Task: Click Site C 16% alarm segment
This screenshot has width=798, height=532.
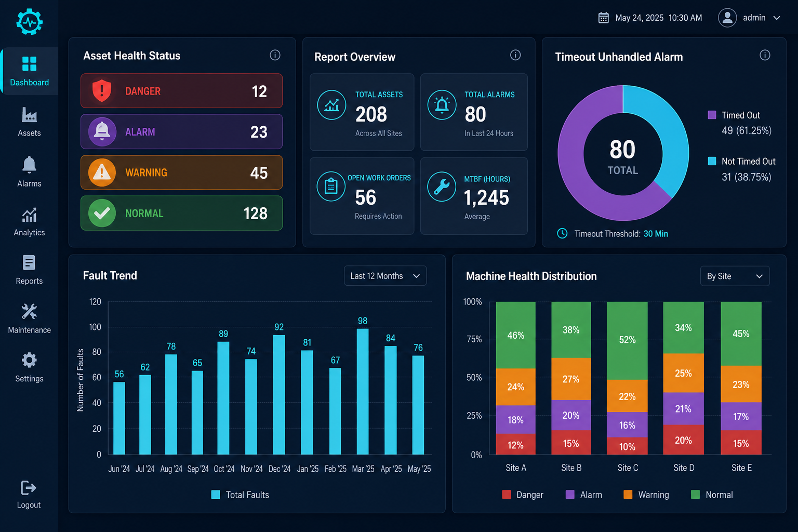Action: pos(627,425)
